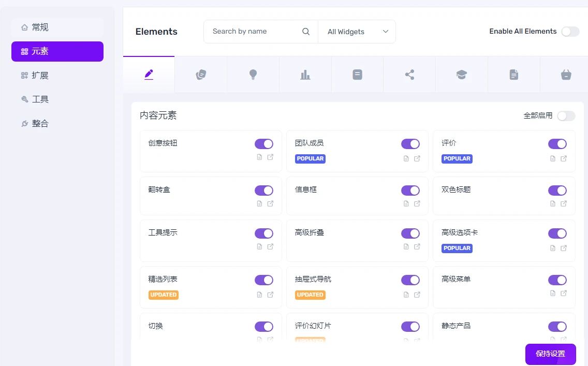Open the 整合 sidebar section

pos(40,123)
